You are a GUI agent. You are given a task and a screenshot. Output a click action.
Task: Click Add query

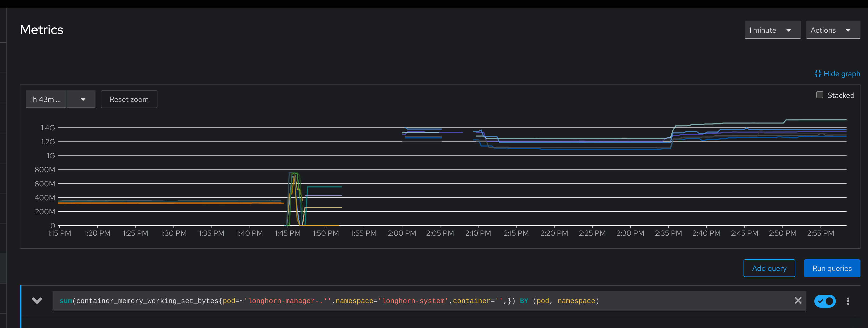769,268
